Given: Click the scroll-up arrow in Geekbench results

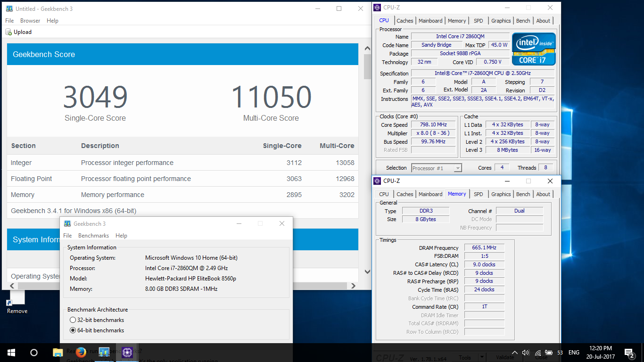Looking at the screenshot, I should pos(368,48).
